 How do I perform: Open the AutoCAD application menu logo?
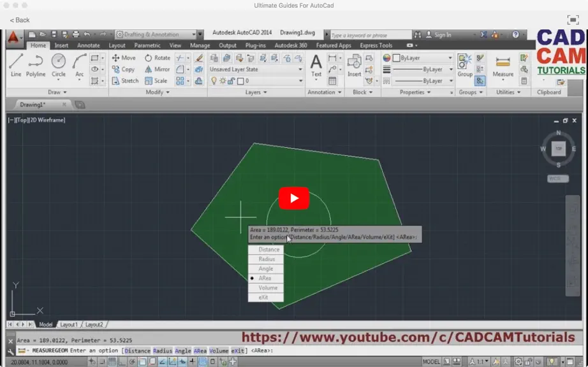13,37
